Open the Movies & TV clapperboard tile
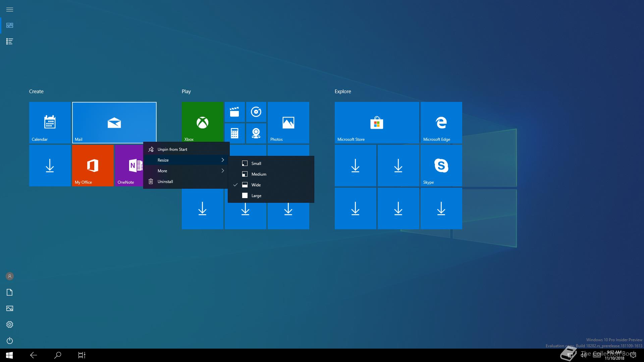 pos(235,112)
